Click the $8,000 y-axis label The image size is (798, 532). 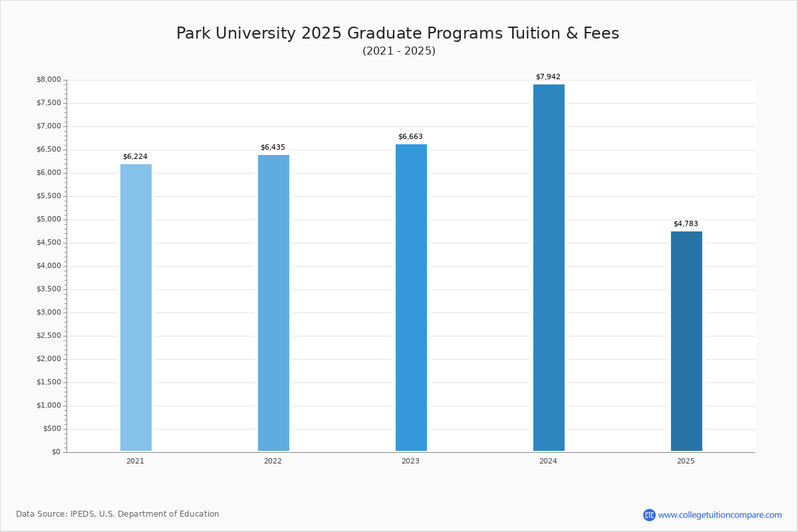[x=49, y=80]
